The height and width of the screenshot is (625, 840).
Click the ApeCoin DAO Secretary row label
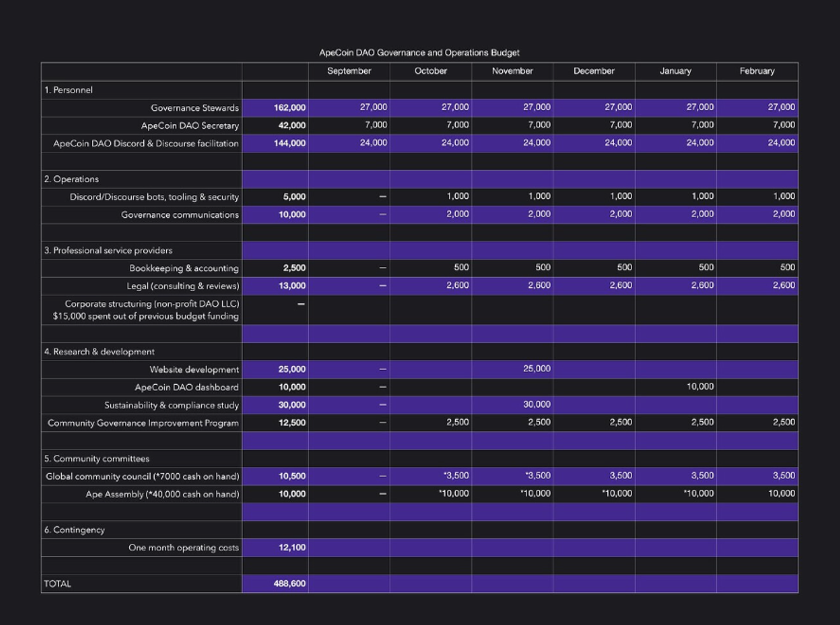[190, 125]
